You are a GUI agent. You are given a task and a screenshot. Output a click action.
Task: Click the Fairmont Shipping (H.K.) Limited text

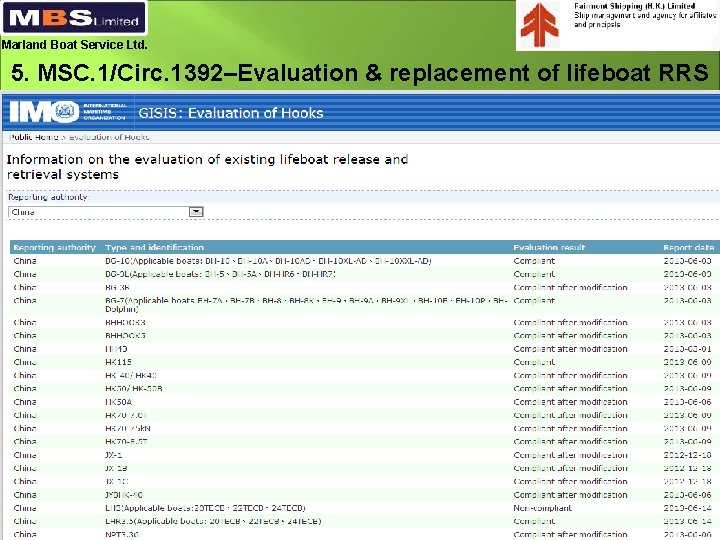[635, 6]
